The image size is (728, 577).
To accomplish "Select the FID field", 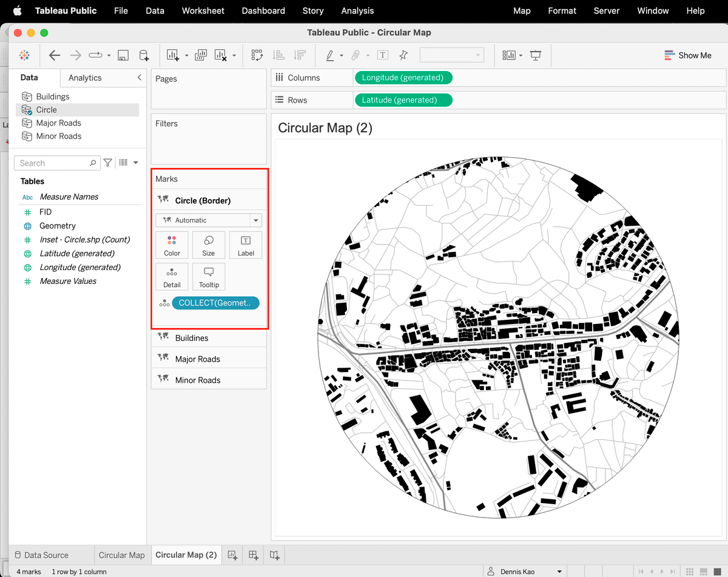I will 45,212.
